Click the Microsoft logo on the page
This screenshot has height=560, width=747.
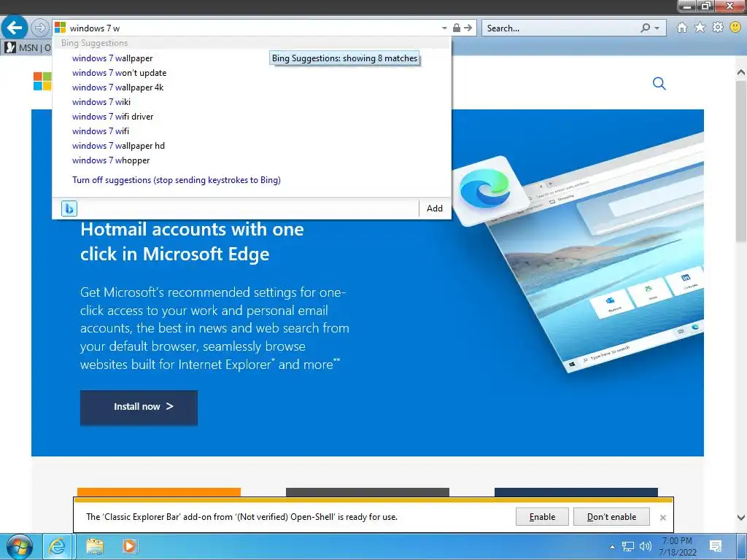[x=42, y=81]
